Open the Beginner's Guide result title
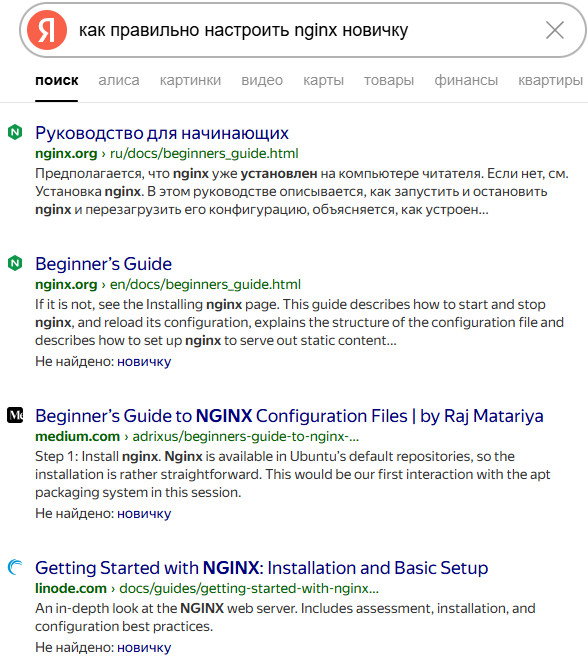588x668 pixels. click(x=104, y=264)
